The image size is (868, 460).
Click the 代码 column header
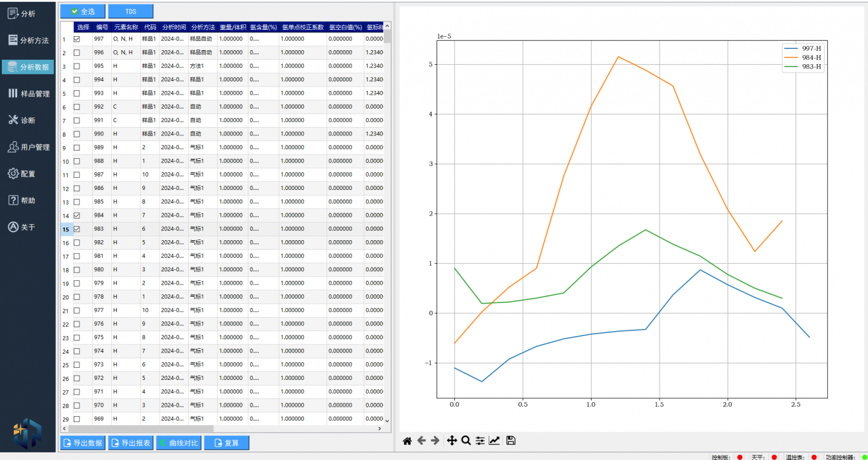(149, 27)
